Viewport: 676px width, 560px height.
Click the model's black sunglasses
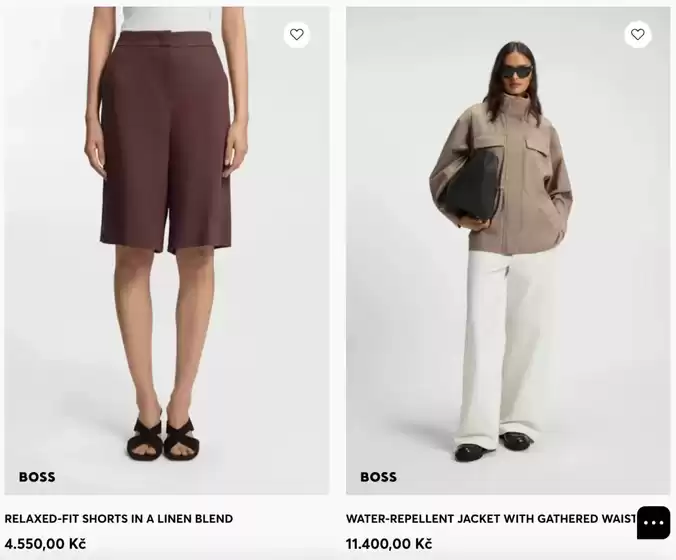tap(517, 72)
